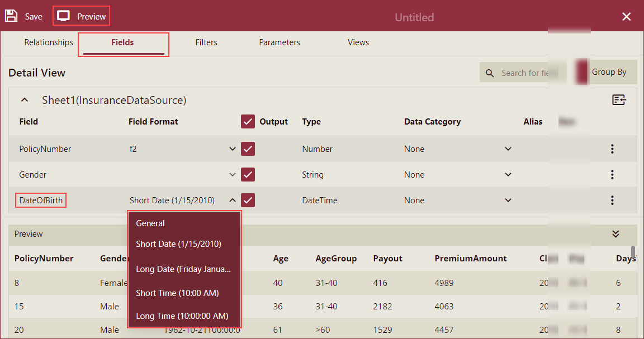The height and width of the screenshot is (339, 644).
Task: Click the import fields icon on Sheet1 panel
Action: 618,99
